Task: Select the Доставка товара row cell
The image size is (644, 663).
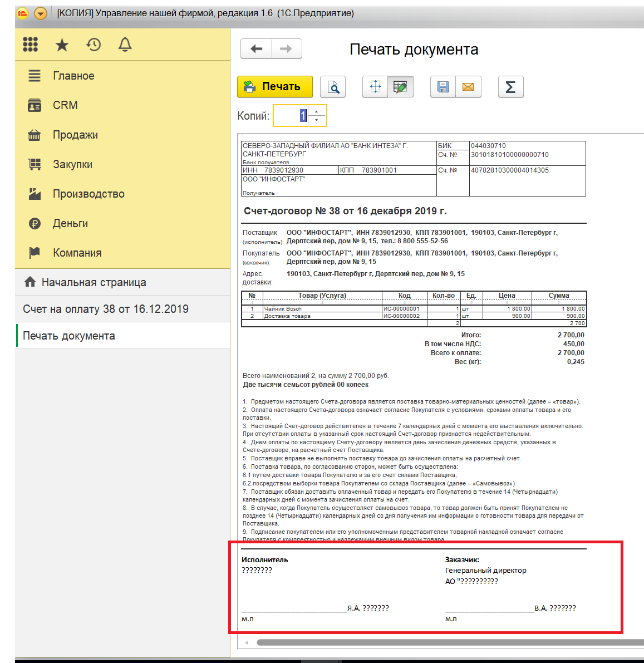Action: 322,316
